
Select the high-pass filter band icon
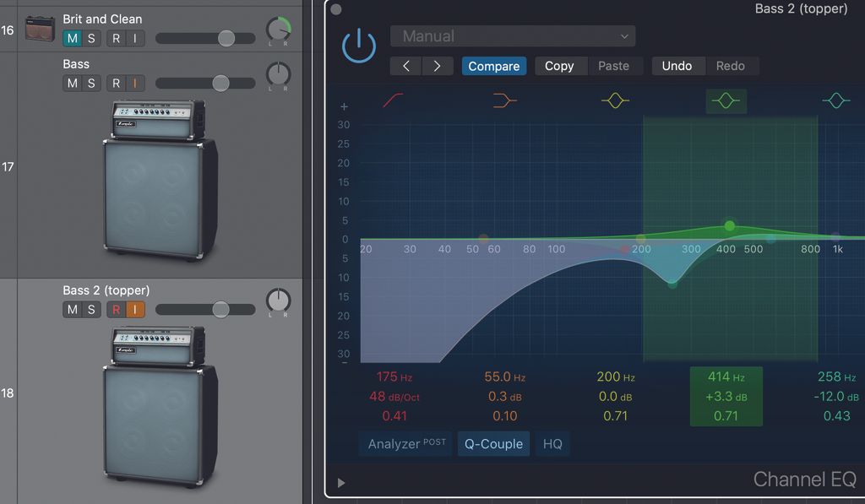[391, 100]
